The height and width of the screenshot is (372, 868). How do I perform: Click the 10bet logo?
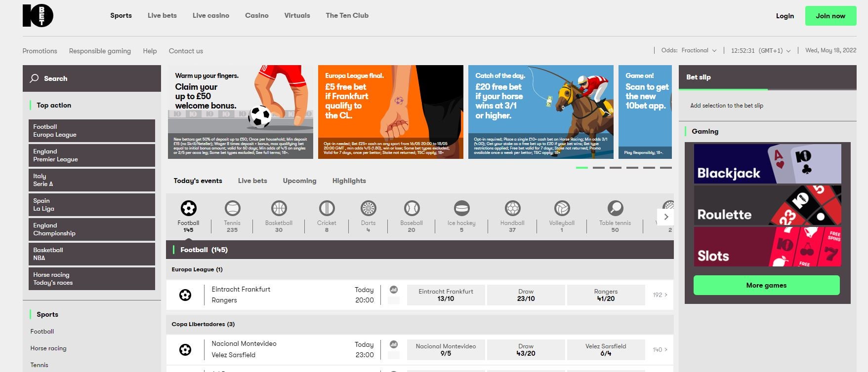pos(38,16)
